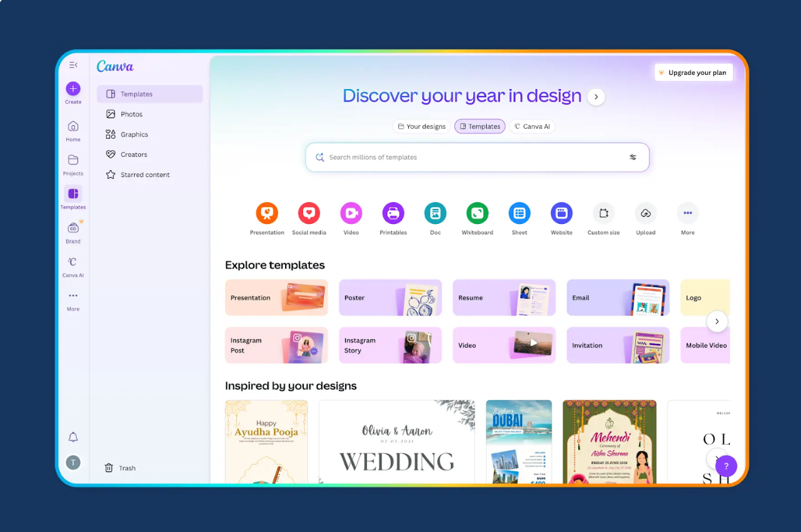The height and width of the screenshot is (532, 801).
Task: Open Resume template category card
Action: coord(504,298)
